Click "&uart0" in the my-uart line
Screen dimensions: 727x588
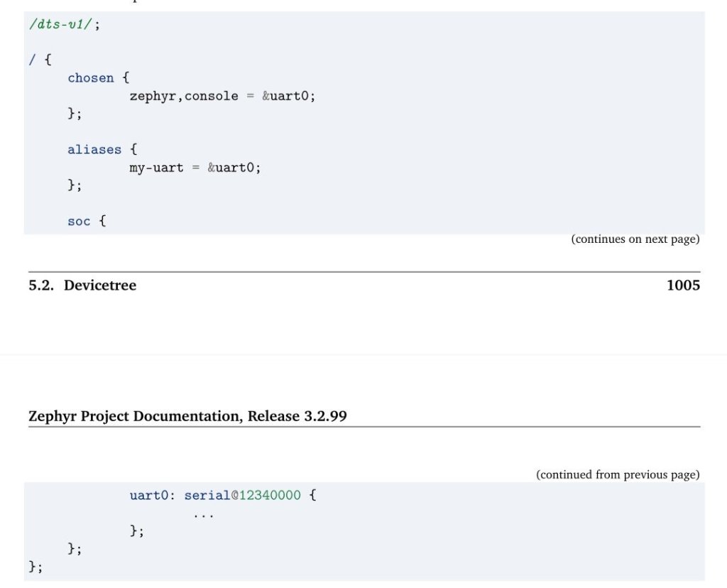pyautogui.click(x=234, y=168)
